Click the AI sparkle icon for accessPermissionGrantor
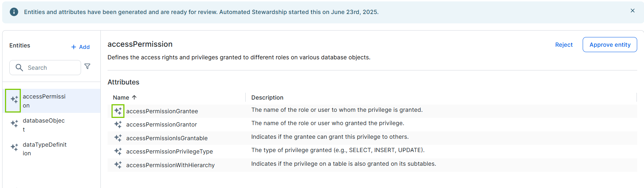The width and height of the screenshot is (644, 188). [x=118, y=124]
